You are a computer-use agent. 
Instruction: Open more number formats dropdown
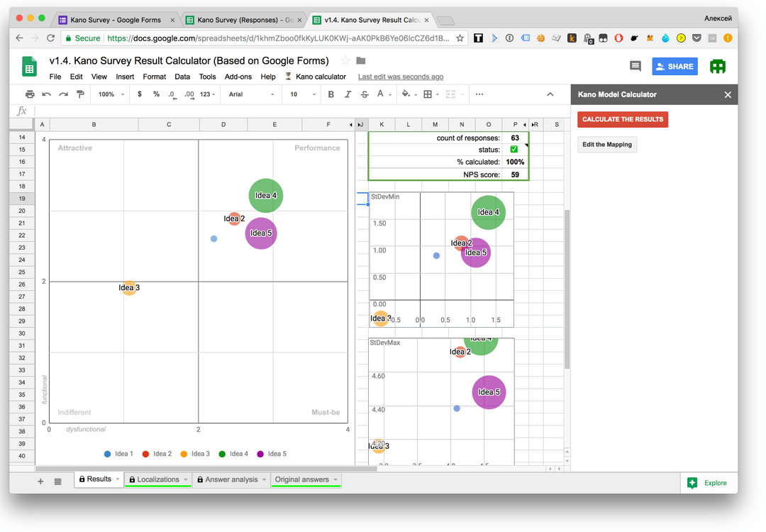[207, 94]
